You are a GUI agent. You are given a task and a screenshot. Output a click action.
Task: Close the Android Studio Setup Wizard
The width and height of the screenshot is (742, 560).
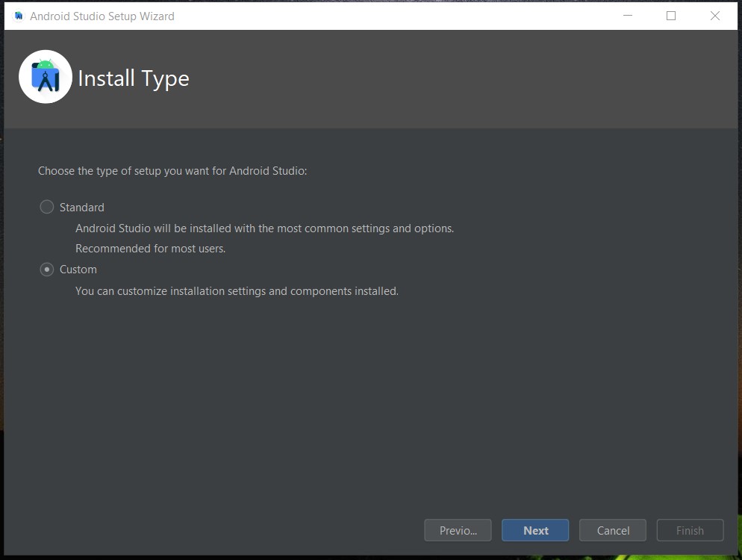pyautogui.click(x=715, y=16)
